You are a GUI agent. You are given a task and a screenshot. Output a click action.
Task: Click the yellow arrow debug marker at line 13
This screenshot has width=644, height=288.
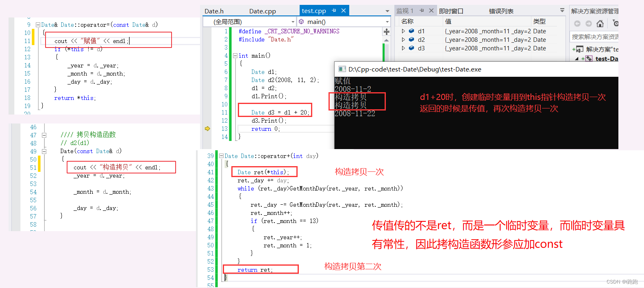click(x=207, y=129)
